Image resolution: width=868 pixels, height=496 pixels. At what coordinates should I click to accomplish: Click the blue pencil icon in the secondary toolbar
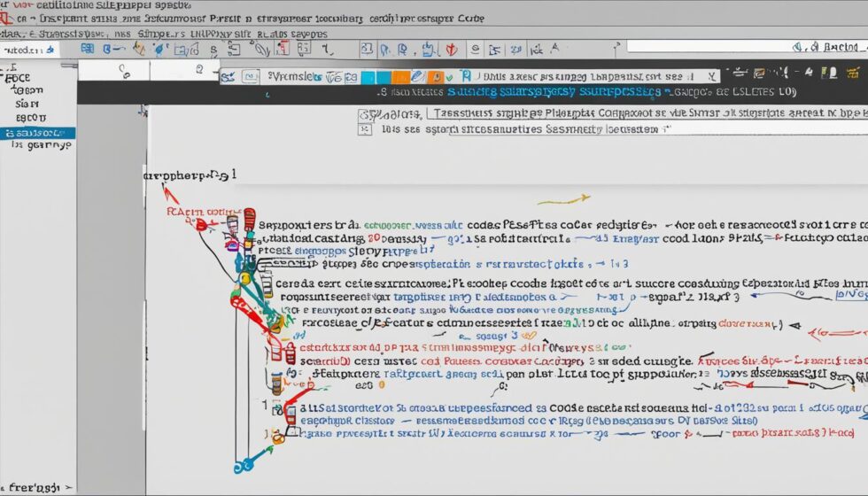(416, 78)
